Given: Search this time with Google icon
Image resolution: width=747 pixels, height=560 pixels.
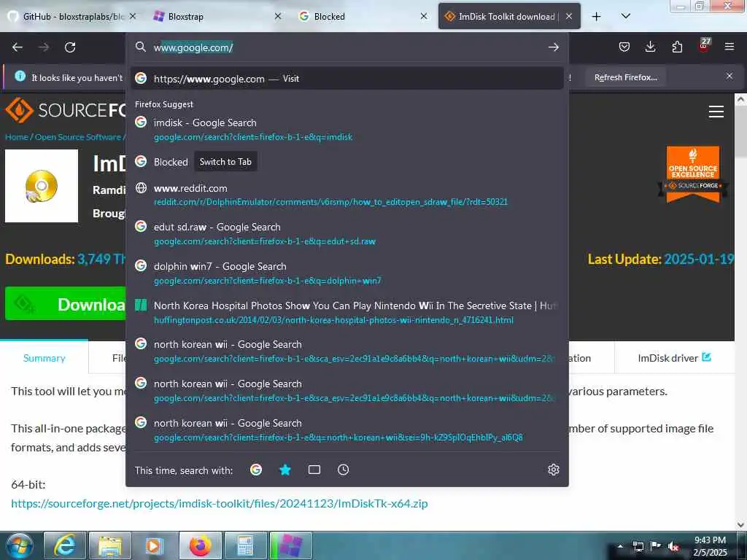Looking at the screenshot, I should coord(256,470).
